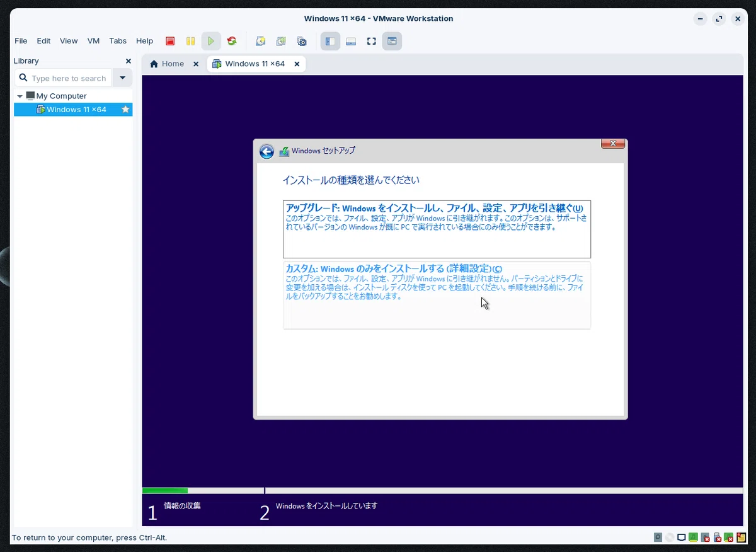Click the disconnected gray device status icon
The image size is (756, 552).
[x=705, y=538]
